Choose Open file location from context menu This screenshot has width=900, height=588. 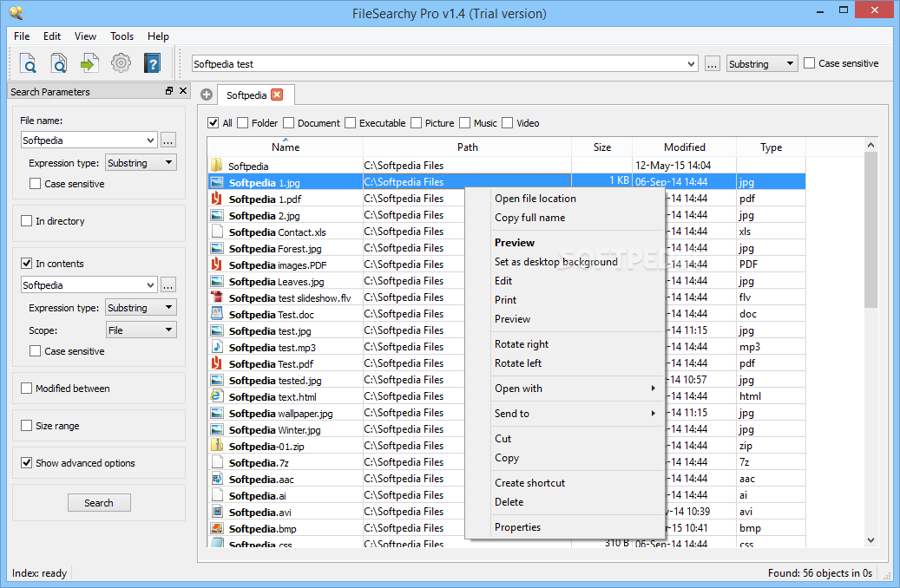[578, 199]
